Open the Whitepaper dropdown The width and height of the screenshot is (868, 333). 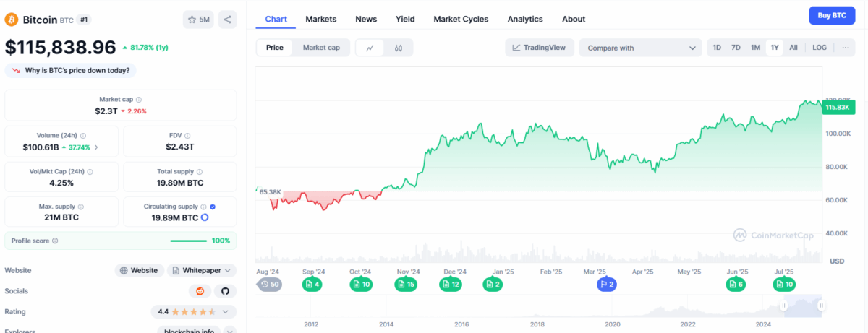click(202, 270)
